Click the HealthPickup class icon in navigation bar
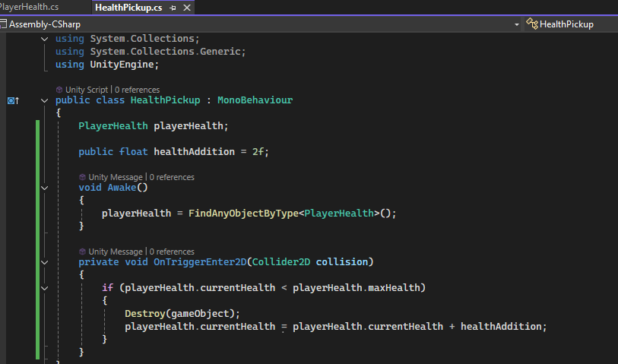 531,24
